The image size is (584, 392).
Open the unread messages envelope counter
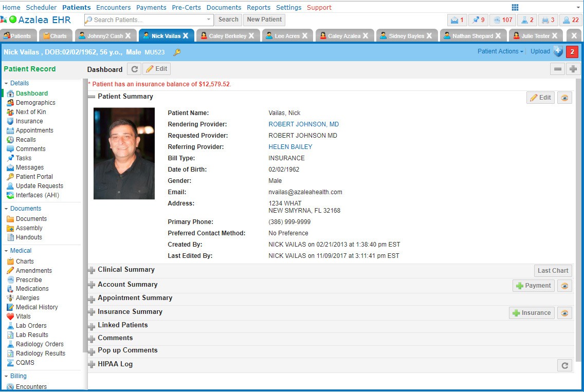[x=457, y=20]
